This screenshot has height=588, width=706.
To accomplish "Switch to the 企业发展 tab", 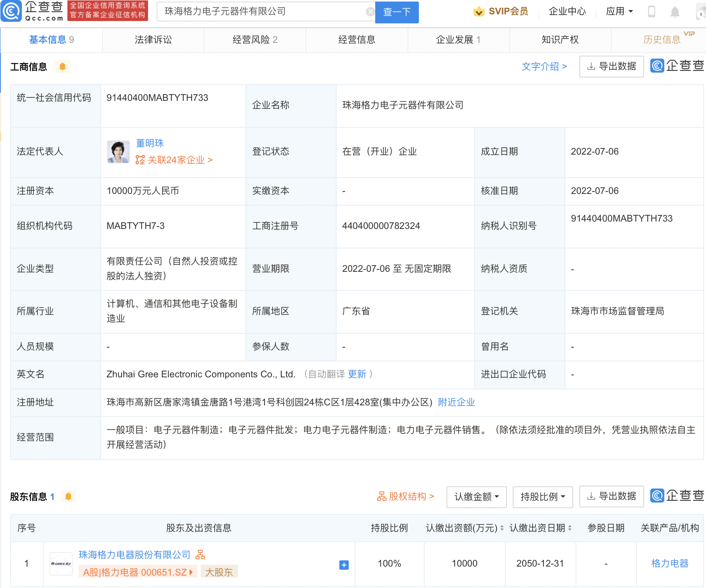I will click(x=458, y=40).
